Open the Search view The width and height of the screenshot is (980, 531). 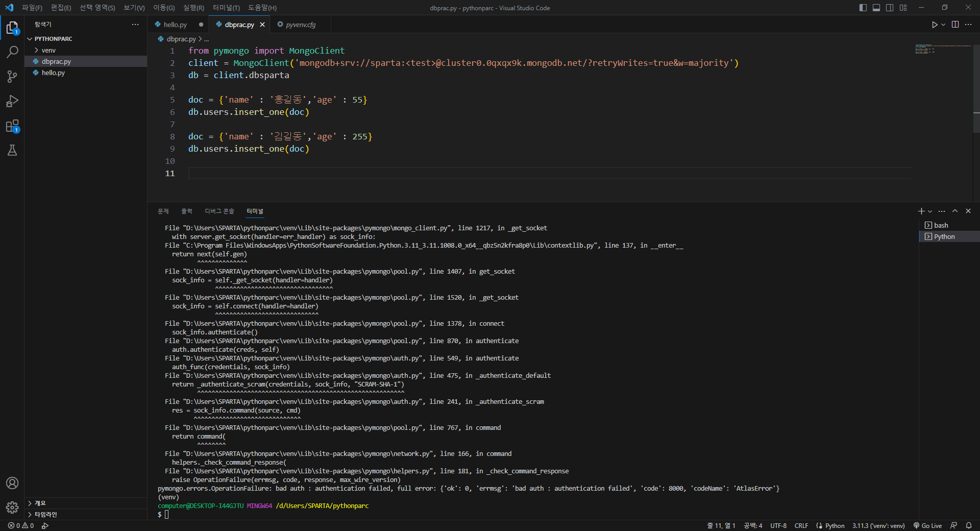point(12,52)
